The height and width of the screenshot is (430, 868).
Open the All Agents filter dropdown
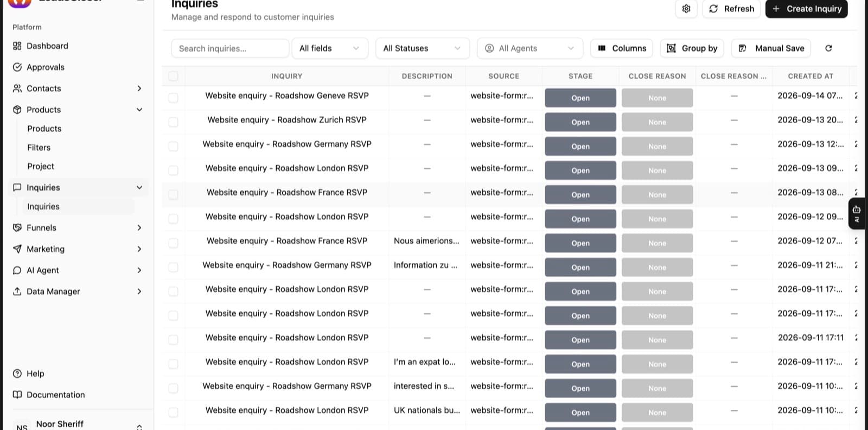pyautogui.click(x=530, y=48)
